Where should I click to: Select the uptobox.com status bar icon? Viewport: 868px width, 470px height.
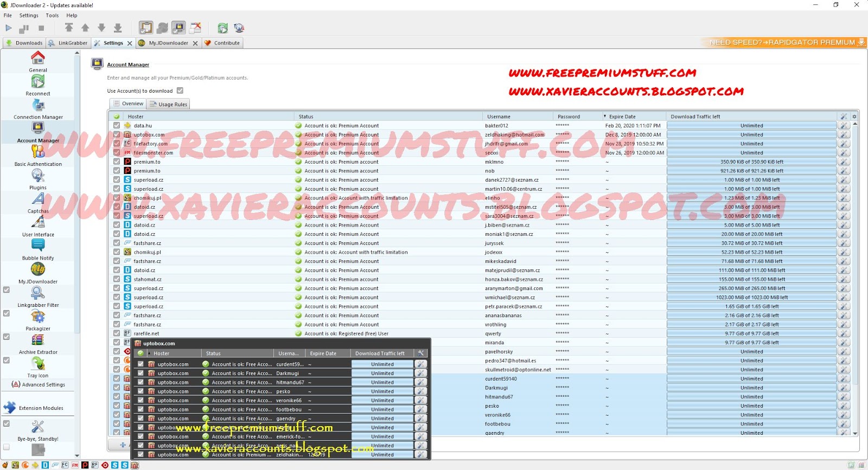coord(135,465)
